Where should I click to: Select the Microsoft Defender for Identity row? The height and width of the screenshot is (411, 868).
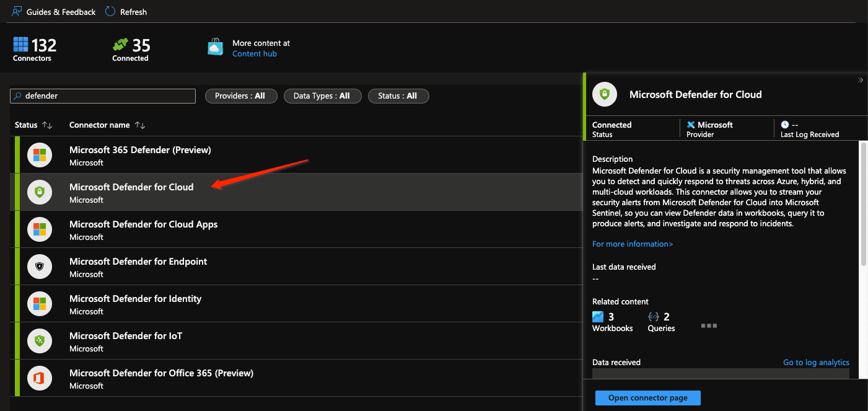(x=296, y=304)
